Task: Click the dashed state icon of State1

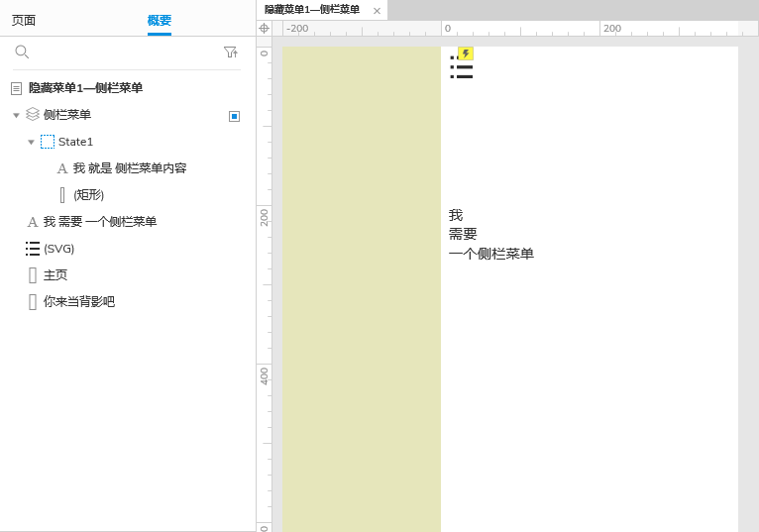Action: pyautogui.click(x=48, y=142)
